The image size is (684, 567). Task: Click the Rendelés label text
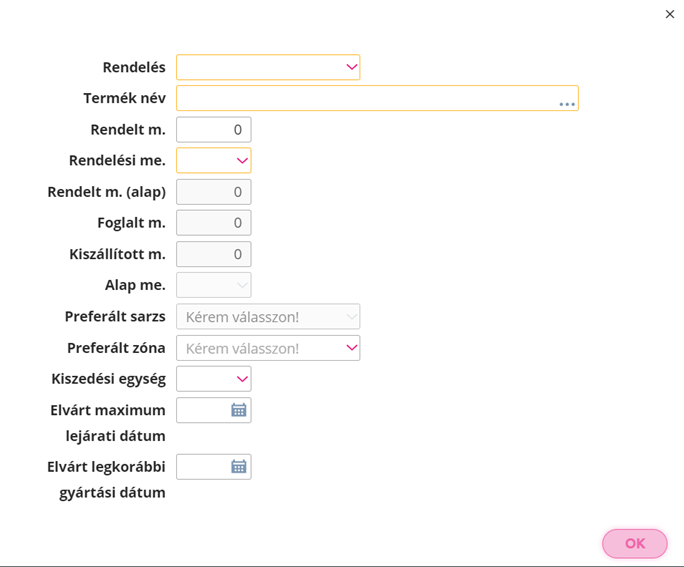pyautogui.click(x=134, y=68)
